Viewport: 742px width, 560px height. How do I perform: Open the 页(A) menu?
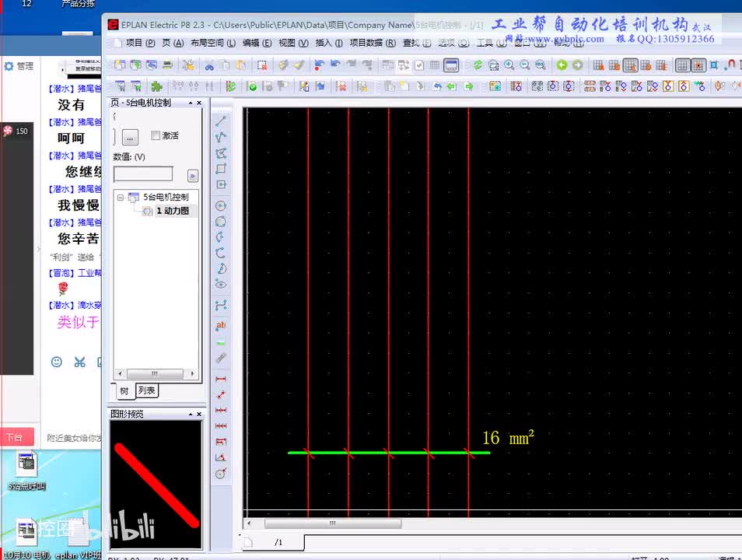point(173,43)
